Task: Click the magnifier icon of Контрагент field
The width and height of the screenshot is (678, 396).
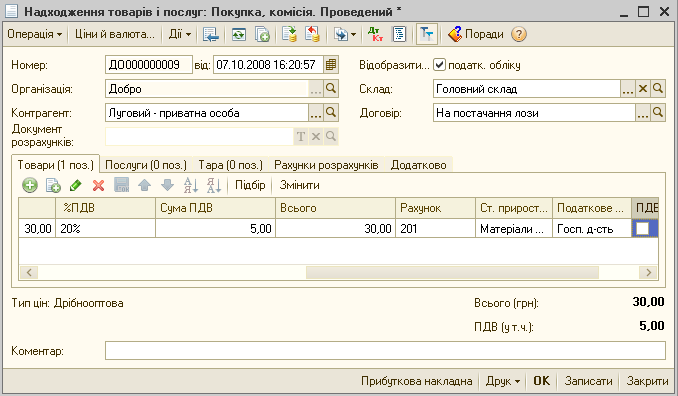Action: point(331,113)
